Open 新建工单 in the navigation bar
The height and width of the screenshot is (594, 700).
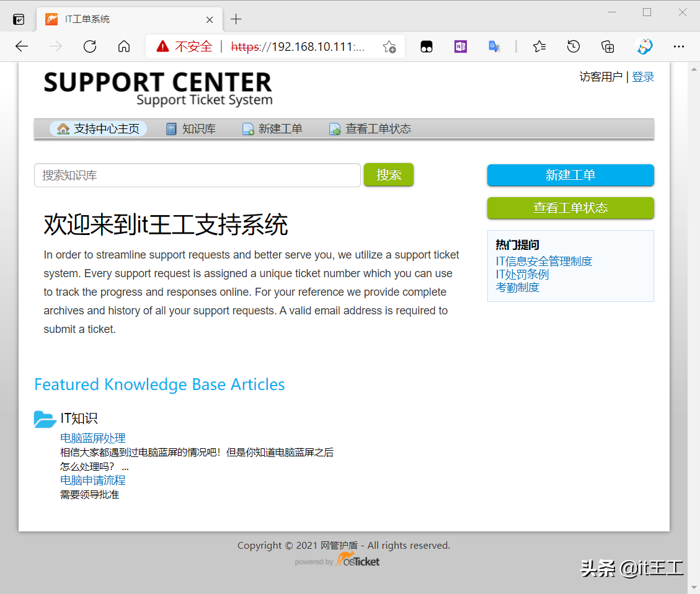tap(272, 129)
